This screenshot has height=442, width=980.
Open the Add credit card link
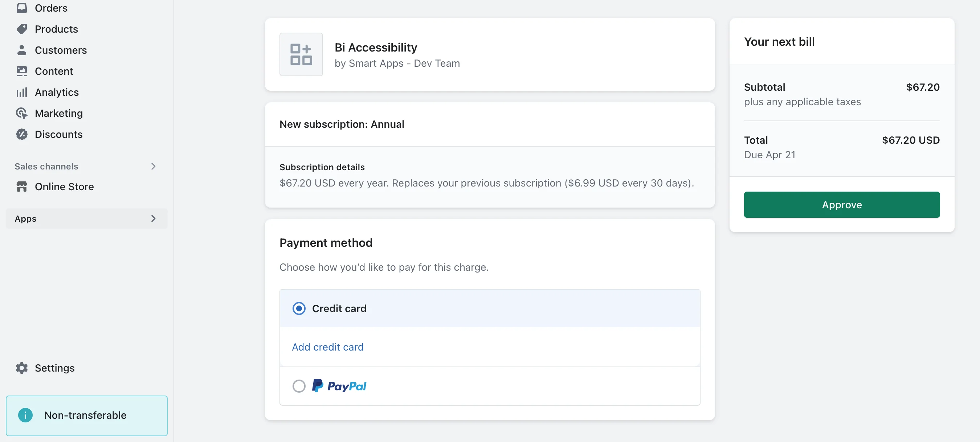327,347
